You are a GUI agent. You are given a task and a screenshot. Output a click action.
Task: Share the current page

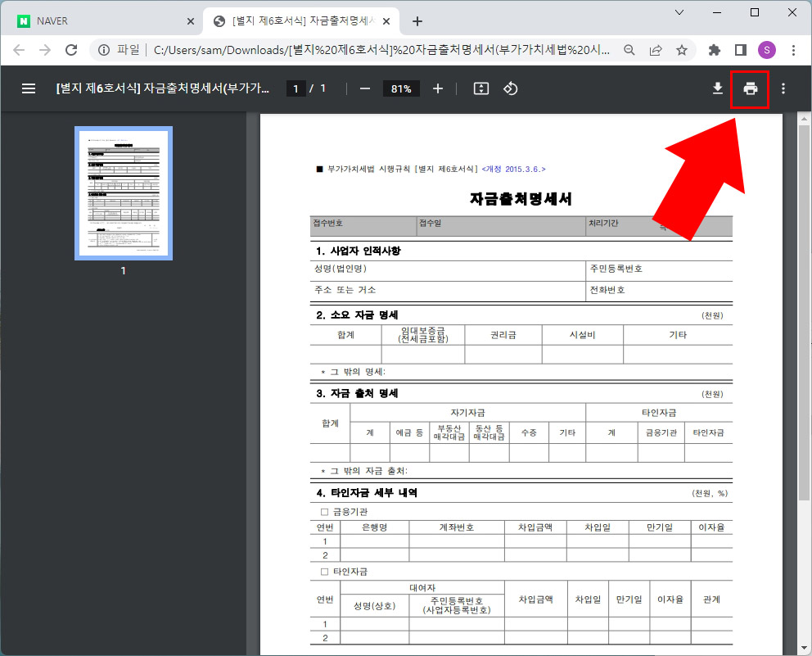point(656,50)
